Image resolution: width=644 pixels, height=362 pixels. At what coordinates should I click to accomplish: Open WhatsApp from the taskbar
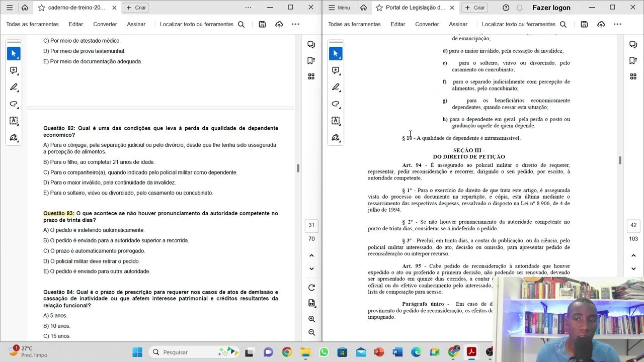pyautogui.click(x=324, y=352)
